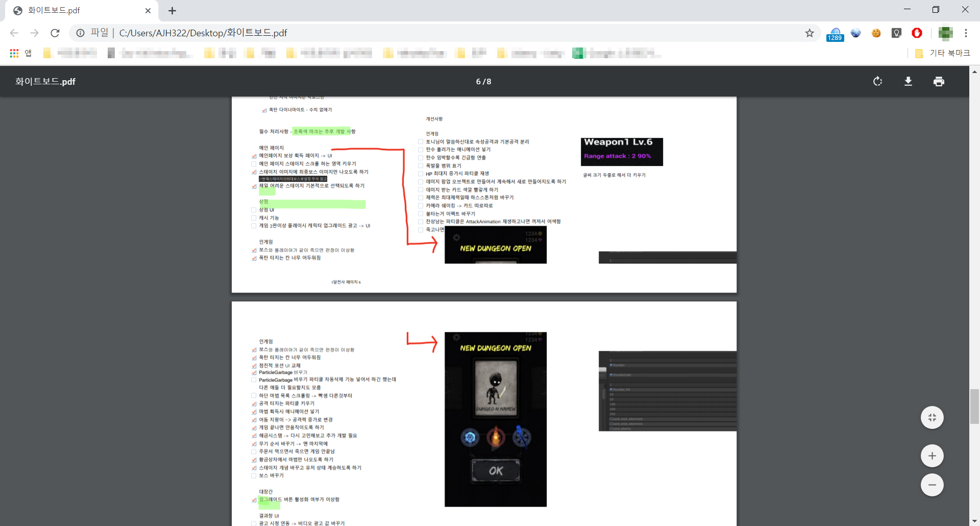
Task: Click the 글씨 크기 두줄로 caption text
Action: pos(614,175)
